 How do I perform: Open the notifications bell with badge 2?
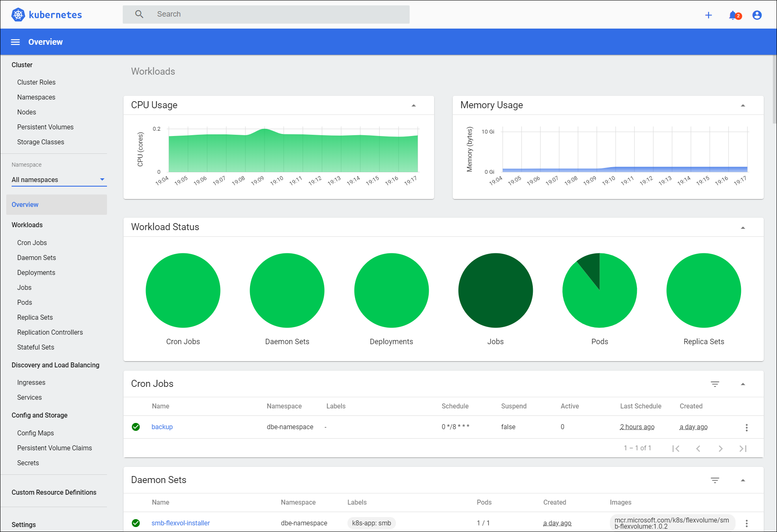733,15
